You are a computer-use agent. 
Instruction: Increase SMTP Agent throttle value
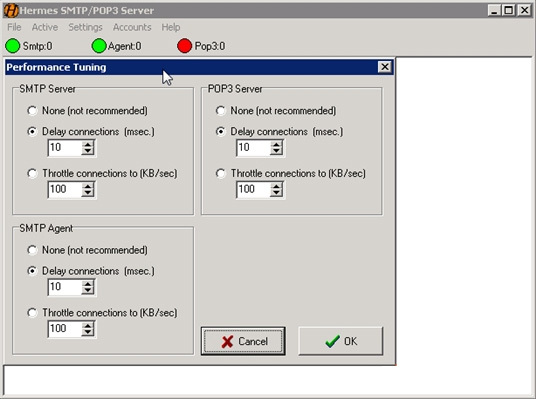(x=88, y=325)
